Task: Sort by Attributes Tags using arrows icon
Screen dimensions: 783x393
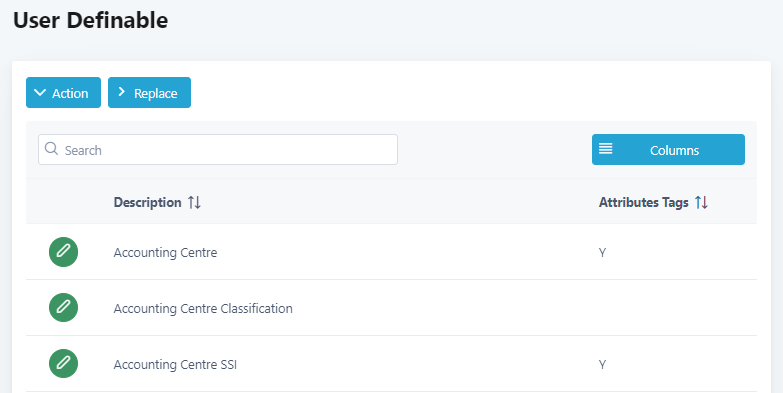Action: (x=702, y=202)
